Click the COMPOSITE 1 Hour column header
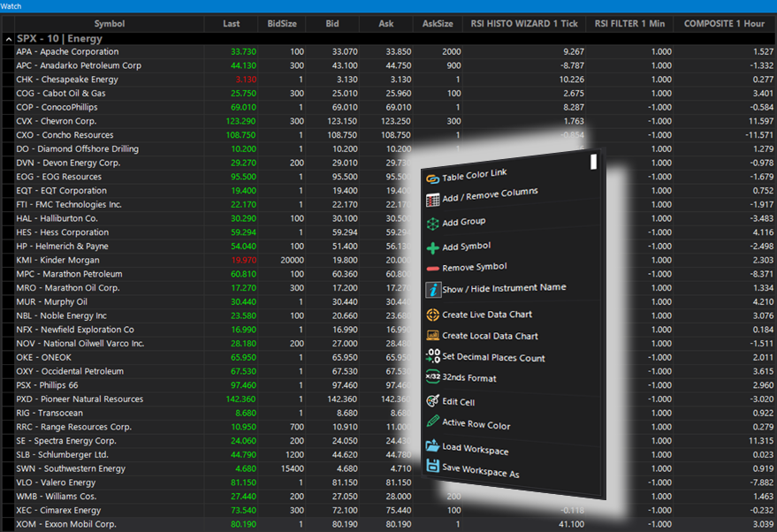This screenshot has height=532, width=777. [x=724, y=24]
